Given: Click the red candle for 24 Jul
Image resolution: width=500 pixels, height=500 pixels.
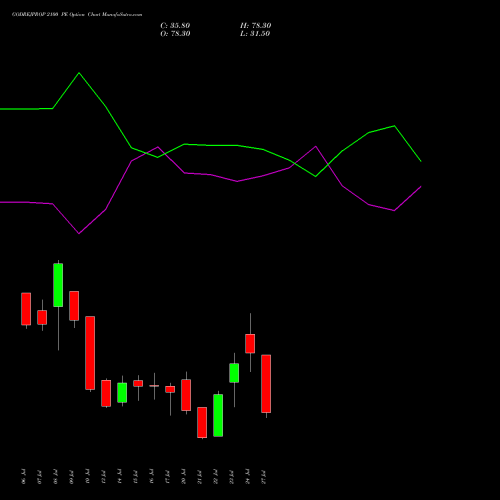Looking at the screenshot, I should [x=250, y=344].
